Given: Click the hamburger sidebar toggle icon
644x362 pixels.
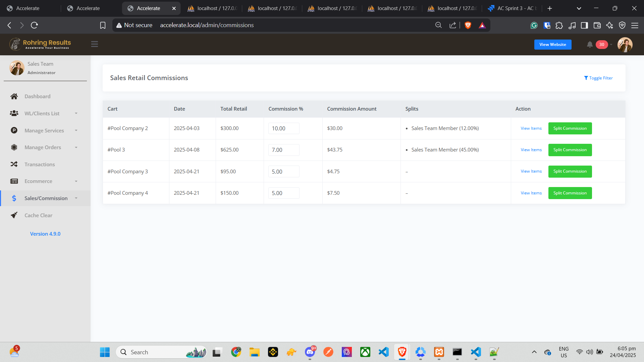Looking at the screenshot, I should pyautogui.click(x=95, y=44).
